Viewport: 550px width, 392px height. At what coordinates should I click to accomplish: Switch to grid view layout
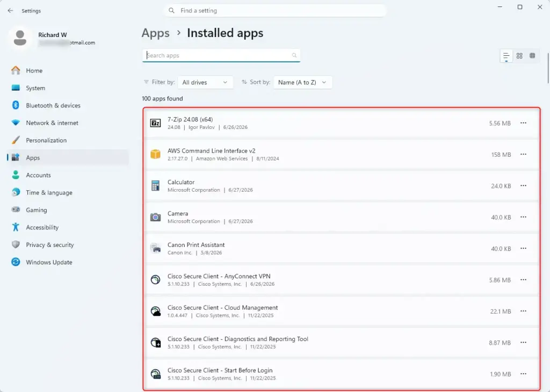point(519,56)
